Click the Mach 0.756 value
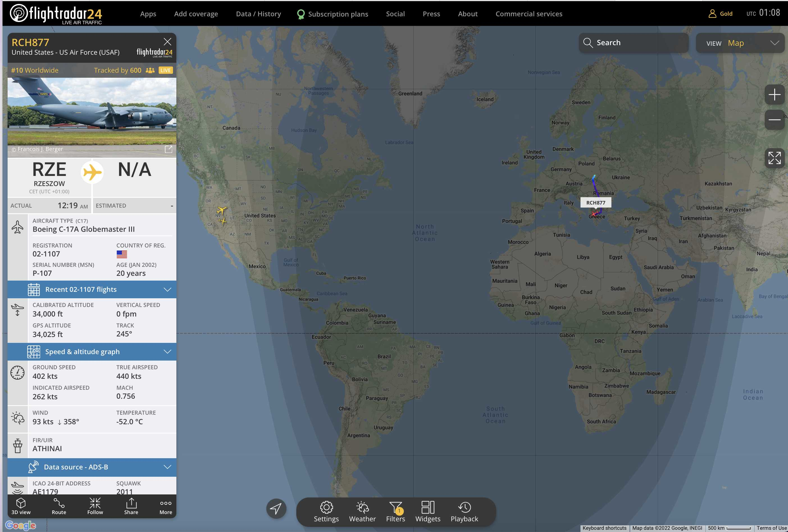788x532 pixels. [x=126, y=396]
